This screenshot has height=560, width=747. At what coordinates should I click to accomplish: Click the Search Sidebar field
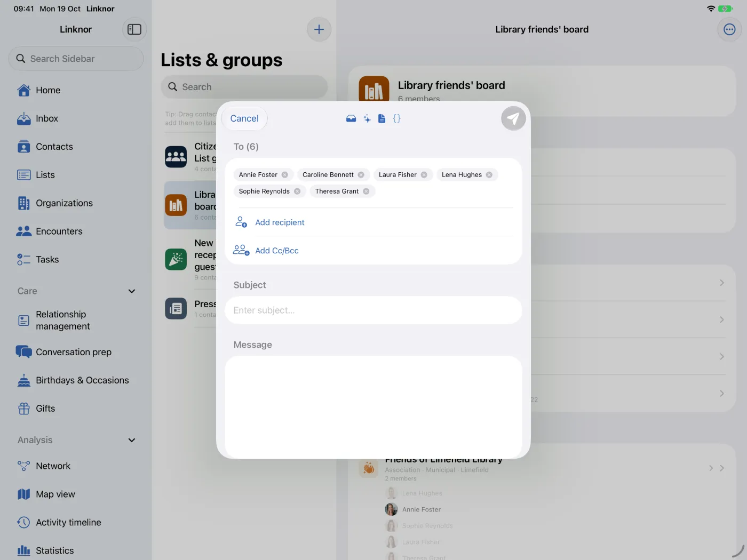pos(76,59)
